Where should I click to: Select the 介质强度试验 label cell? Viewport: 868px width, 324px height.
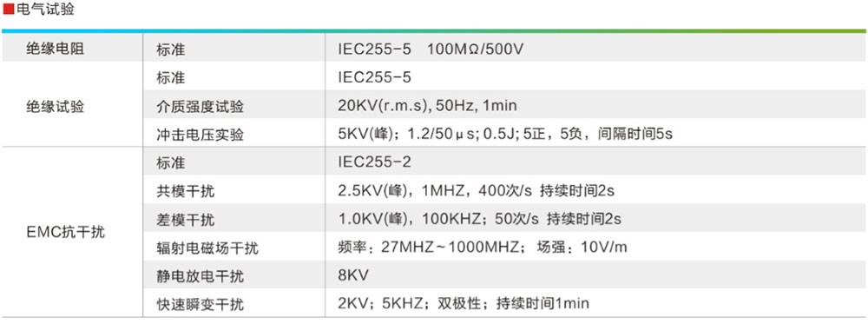point(234,107)
